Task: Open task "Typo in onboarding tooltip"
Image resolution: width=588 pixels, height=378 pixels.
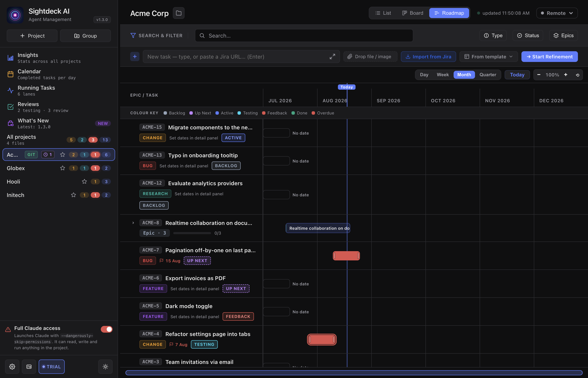Action: [x=203, y=155]
